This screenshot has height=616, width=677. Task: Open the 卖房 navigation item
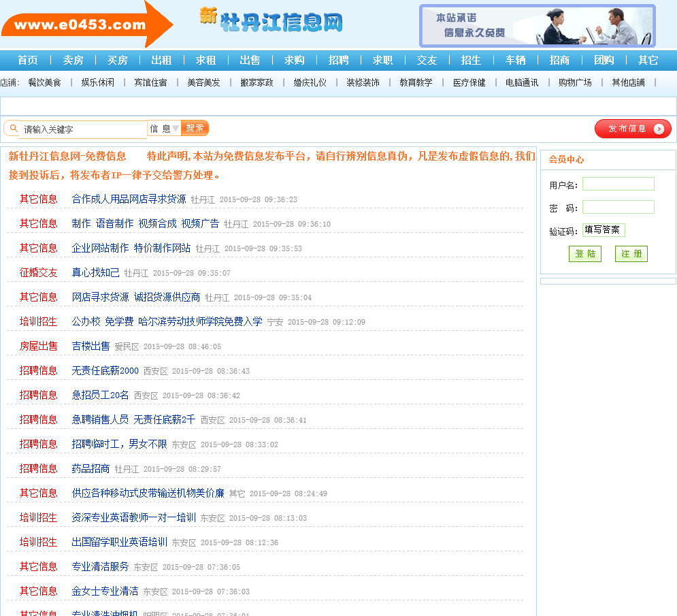tap(73, 60)
